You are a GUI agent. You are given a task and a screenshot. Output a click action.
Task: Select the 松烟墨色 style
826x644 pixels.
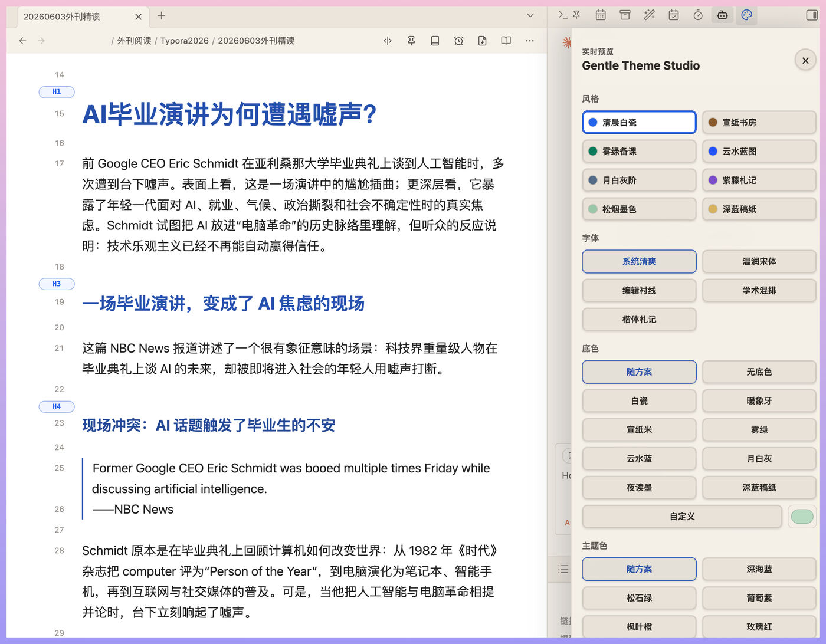point(640,209)
